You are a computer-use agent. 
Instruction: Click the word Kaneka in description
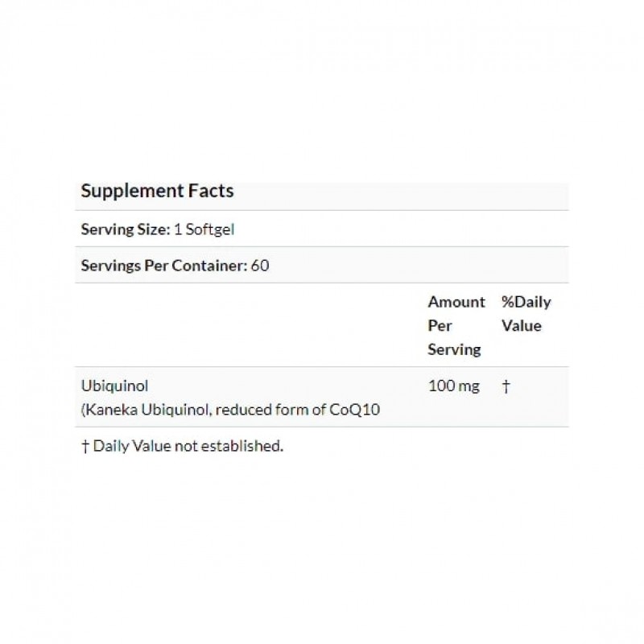tap(109, 410)
